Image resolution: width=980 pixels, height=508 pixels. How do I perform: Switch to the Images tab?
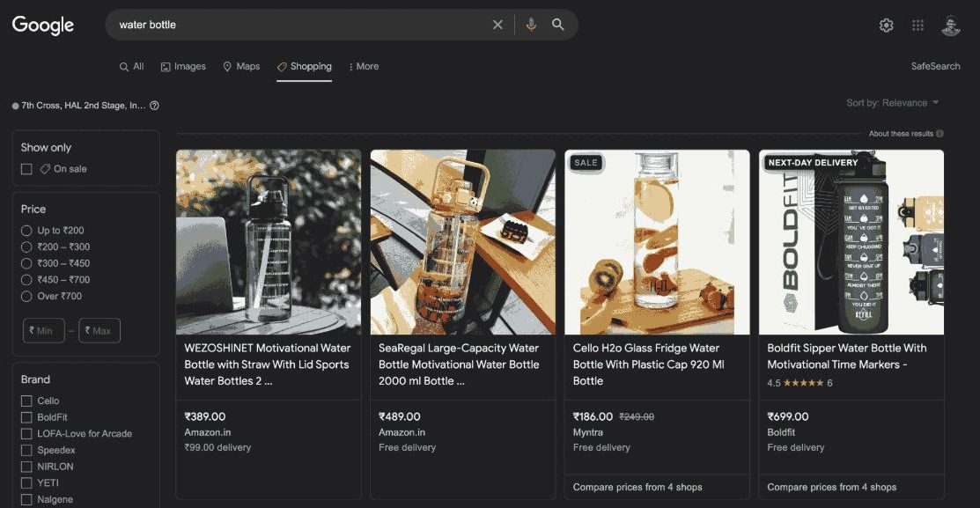click(x=183, y=65)
